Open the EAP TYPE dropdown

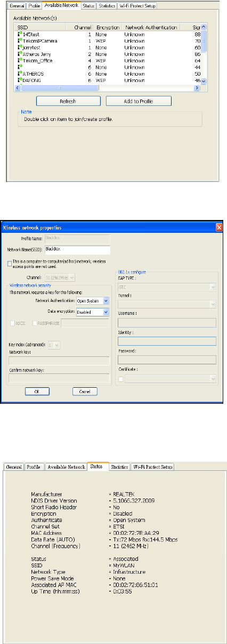[x=166, y=288]
